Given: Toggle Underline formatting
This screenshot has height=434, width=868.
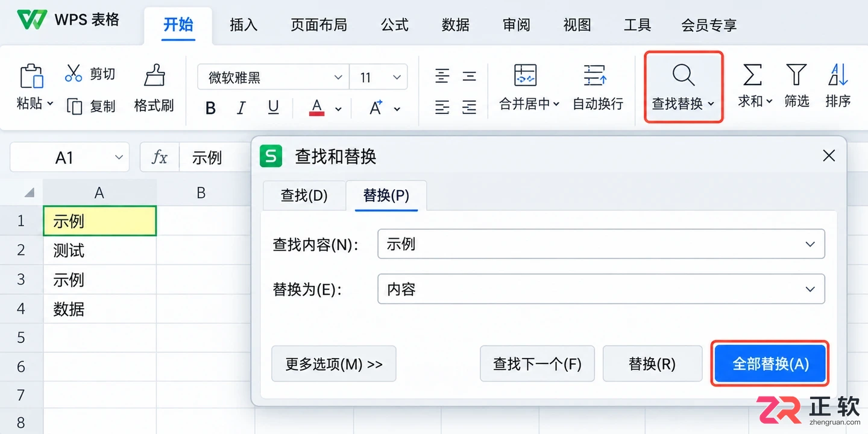Looking at the screenshot, I should (273, 108).
